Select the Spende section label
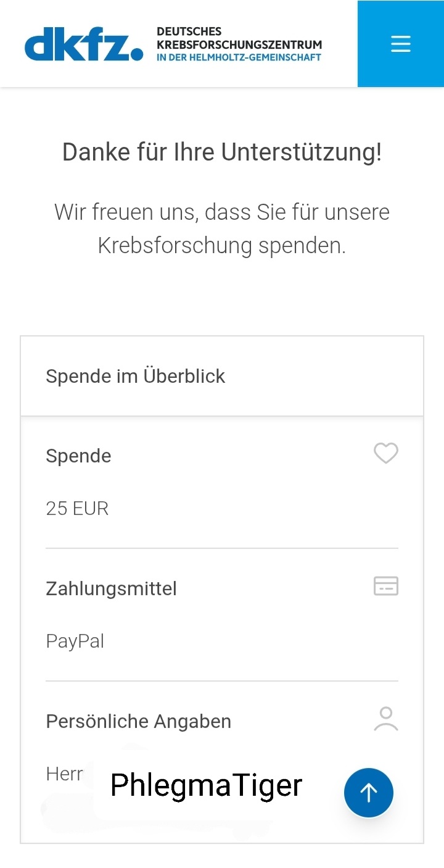Image resolution: width=444 pixels, height=868 pixels. click(78, 456)
